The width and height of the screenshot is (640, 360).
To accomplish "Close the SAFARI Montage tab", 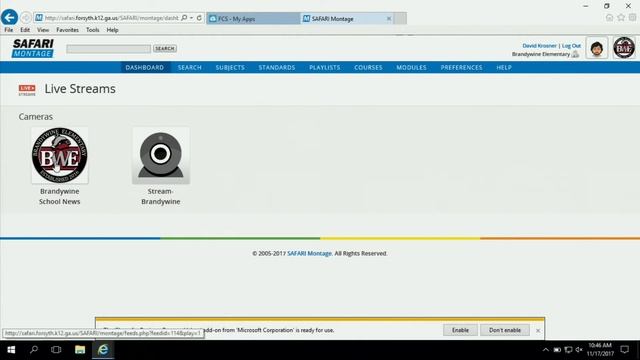I will tap(389, 18).
